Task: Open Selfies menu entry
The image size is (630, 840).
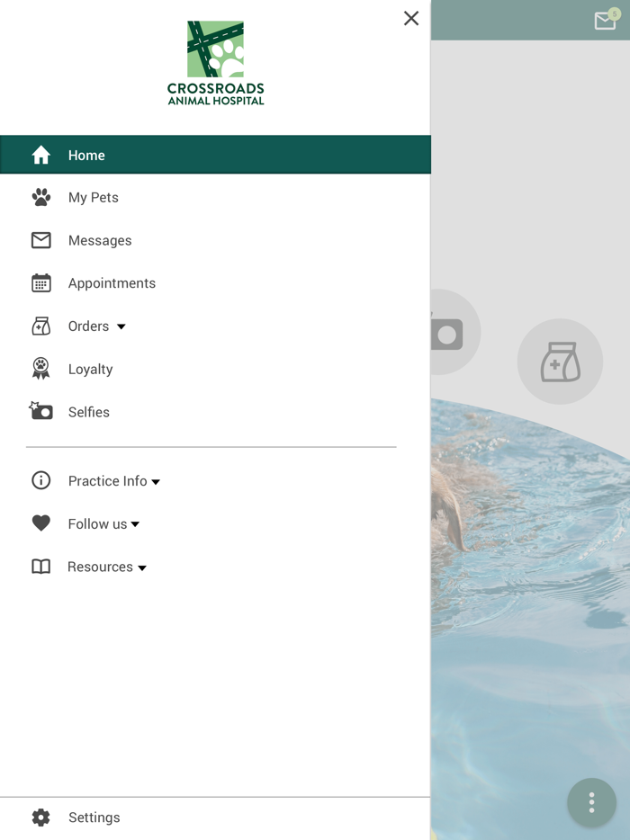Action: pyautogui.click(x=88, y=412)
